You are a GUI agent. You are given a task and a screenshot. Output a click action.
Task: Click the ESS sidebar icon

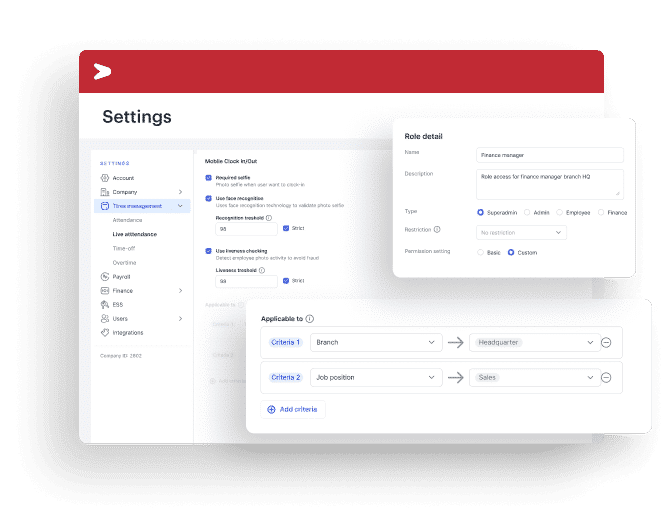pyautogui.click(x=105, y=304)
